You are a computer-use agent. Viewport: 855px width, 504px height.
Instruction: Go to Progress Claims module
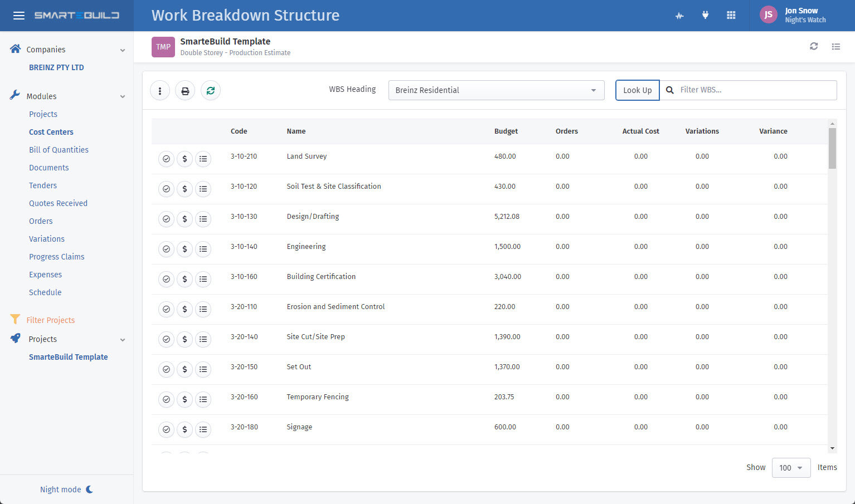pyautogui.click(x=57, y=257)
